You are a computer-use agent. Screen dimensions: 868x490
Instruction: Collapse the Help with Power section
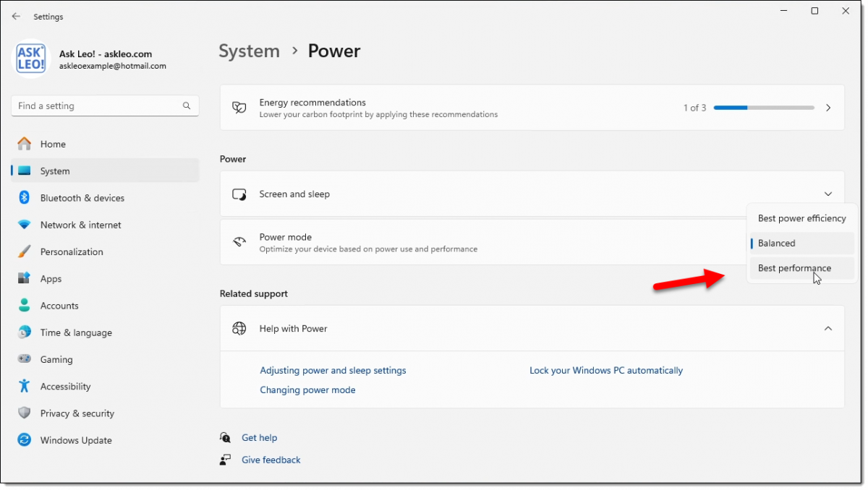pyautogui.click(x=828, y=327)
